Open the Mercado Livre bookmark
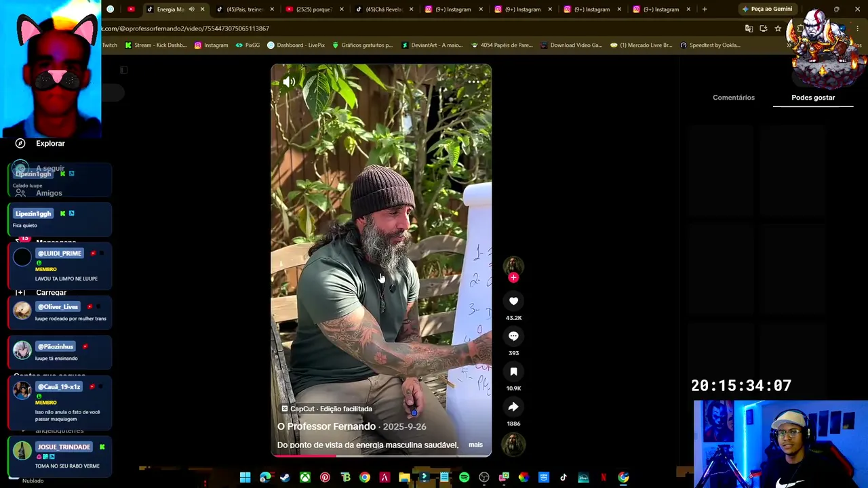This screenshot has width=868, height=488. point(641,45)
